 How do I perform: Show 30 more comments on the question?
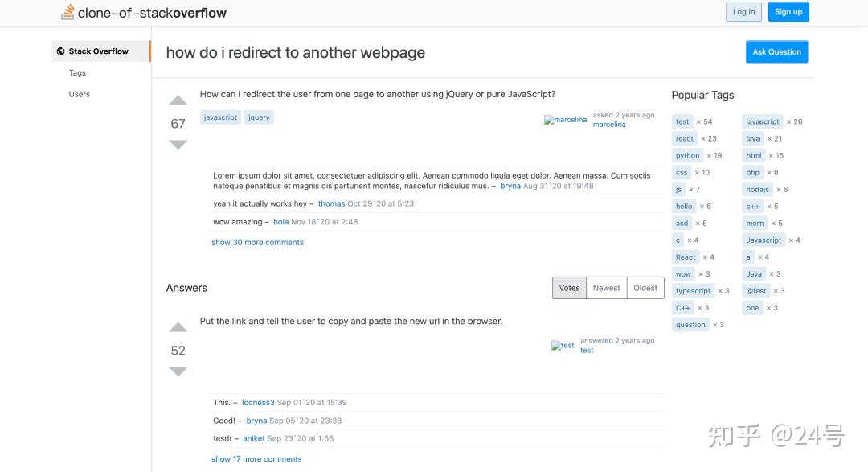[x=257, y=242]
